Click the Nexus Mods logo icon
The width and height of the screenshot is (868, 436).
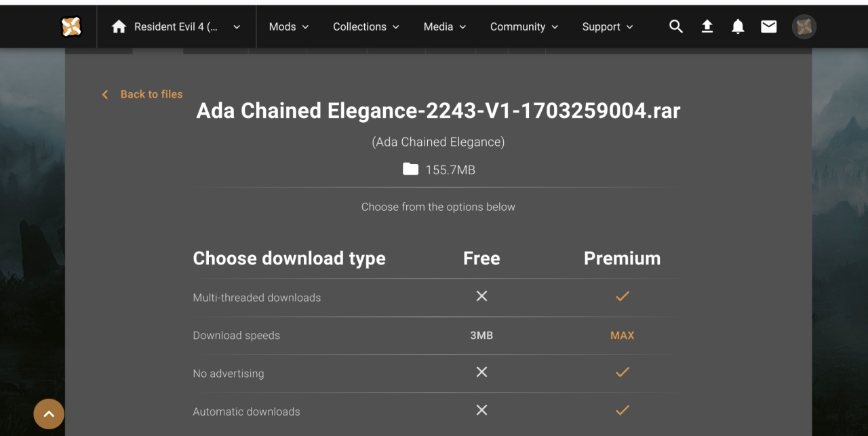[x=71, y=26]
